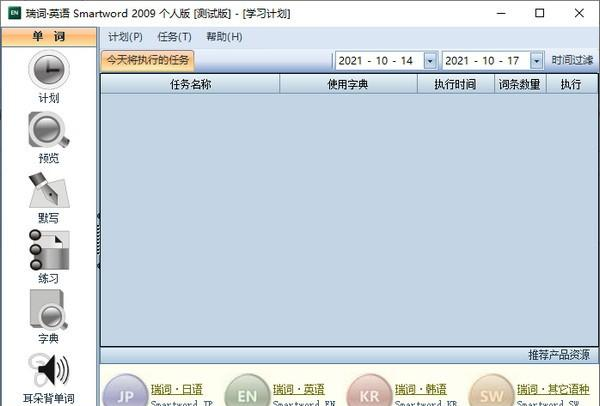Click the JP round product icon
600x406 pixels.
(126, 390)
